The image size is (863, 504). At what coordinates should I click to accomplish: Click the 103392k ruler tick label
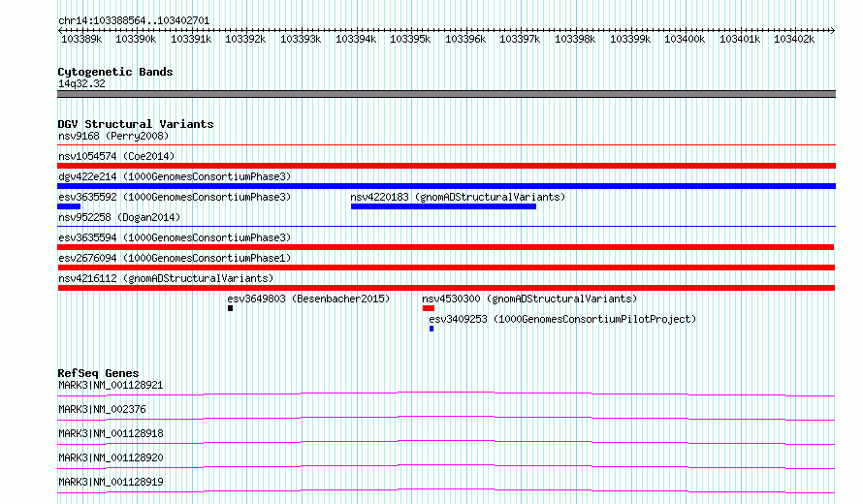pos(245,39)
